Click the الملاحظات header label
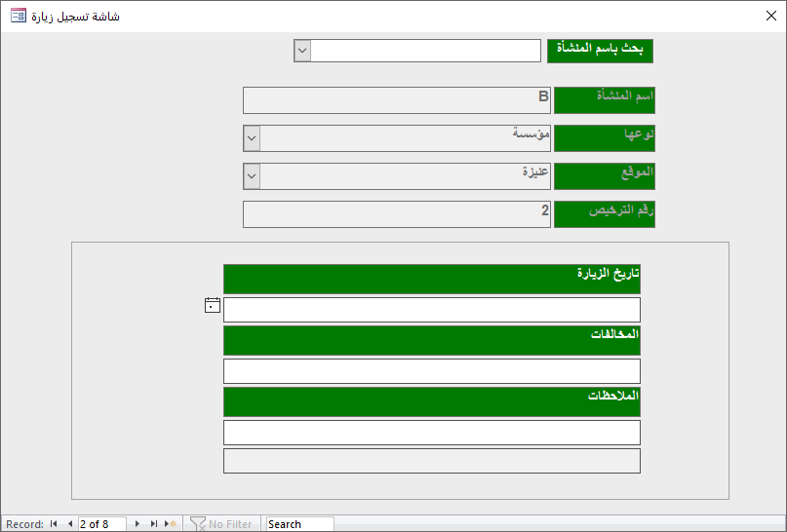 pyautogui.click(x=432, y=401)
